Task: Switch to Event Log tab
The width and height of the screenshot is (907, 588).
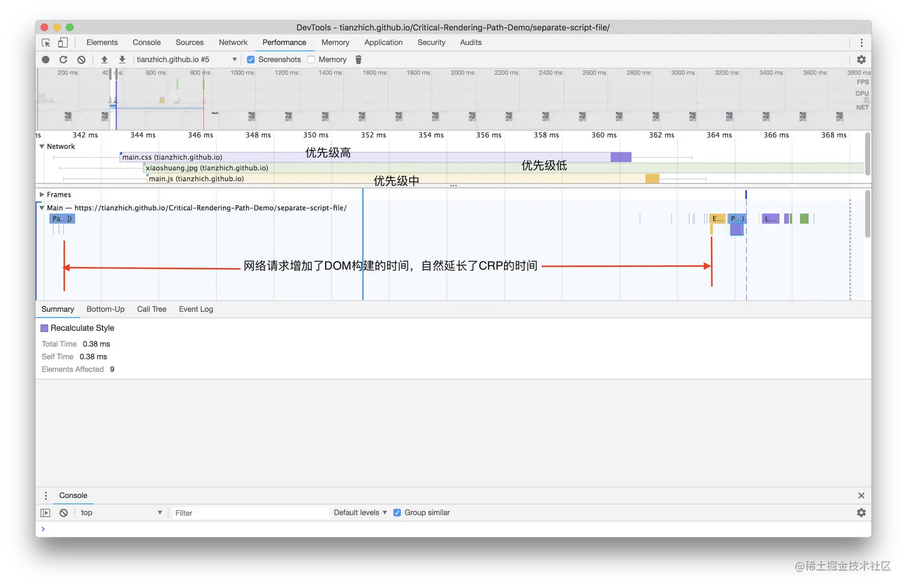Action: tap(196, 309)
